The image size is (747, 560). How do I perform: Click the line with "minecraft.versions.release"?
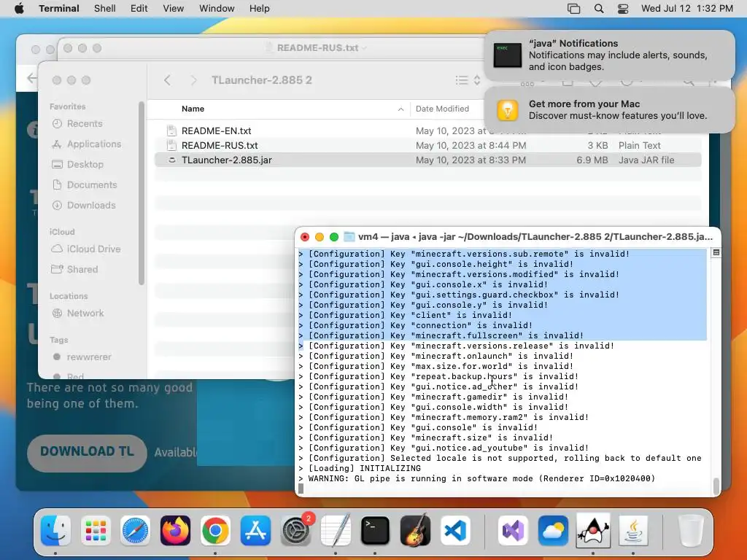pos(457,346)
